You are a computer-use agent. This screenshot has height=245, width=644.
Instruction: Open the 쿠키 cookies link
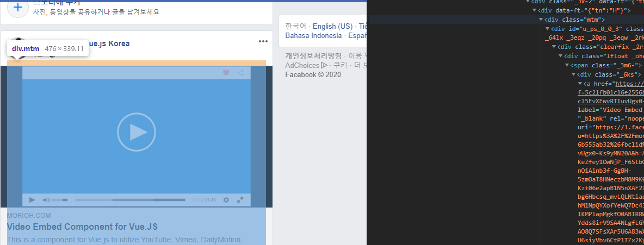tap(340, 65)
